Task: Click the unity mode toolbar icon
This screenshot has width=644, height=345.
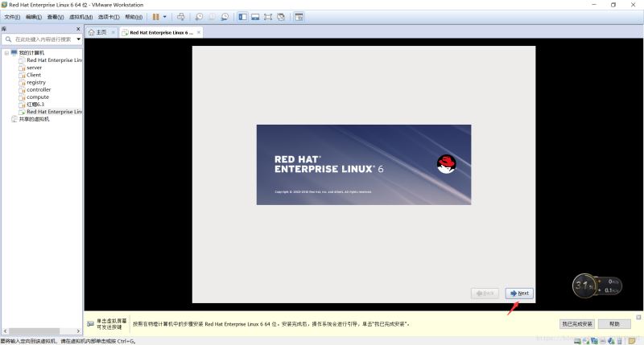Action: click(x=281, y=17)
